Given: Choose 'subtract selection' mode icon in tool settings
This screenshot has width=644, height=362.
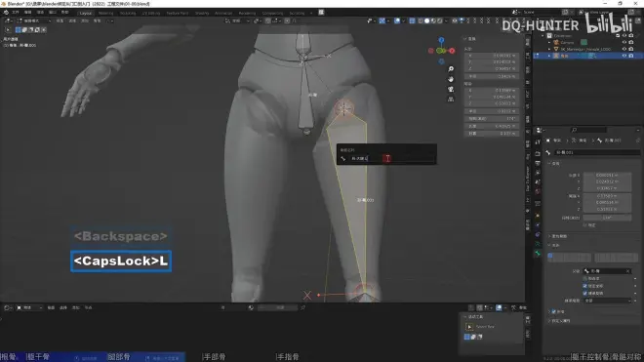Looking at the screenshot, I should pyautogui.click(x=31, y=29).
